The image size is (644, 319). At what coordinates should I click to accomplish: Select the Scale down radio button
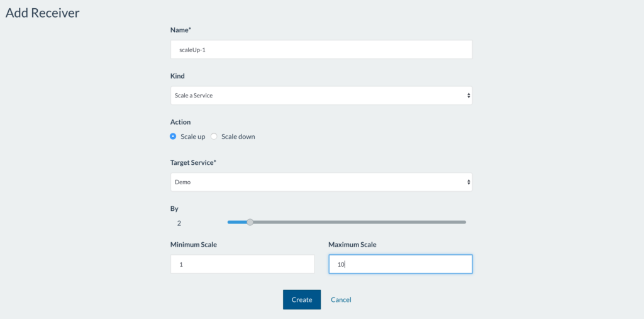click(214, 137)
